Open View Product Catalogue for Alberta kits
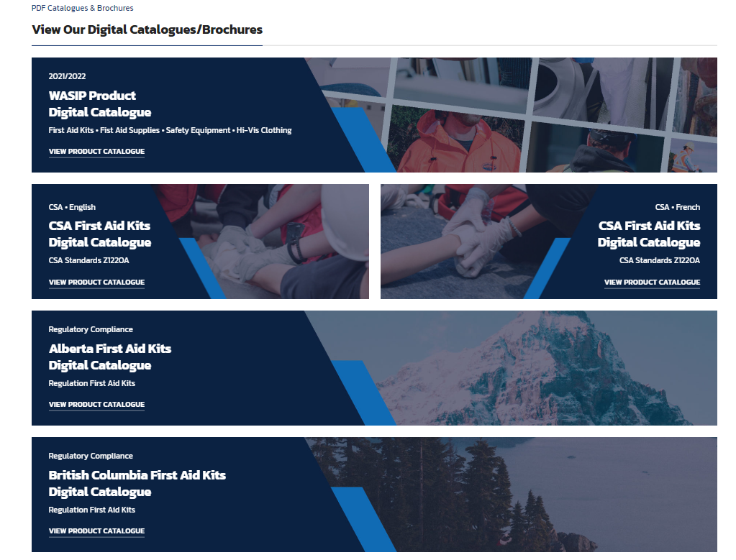Viewport: 736px width, 560px height. point(96,404)
